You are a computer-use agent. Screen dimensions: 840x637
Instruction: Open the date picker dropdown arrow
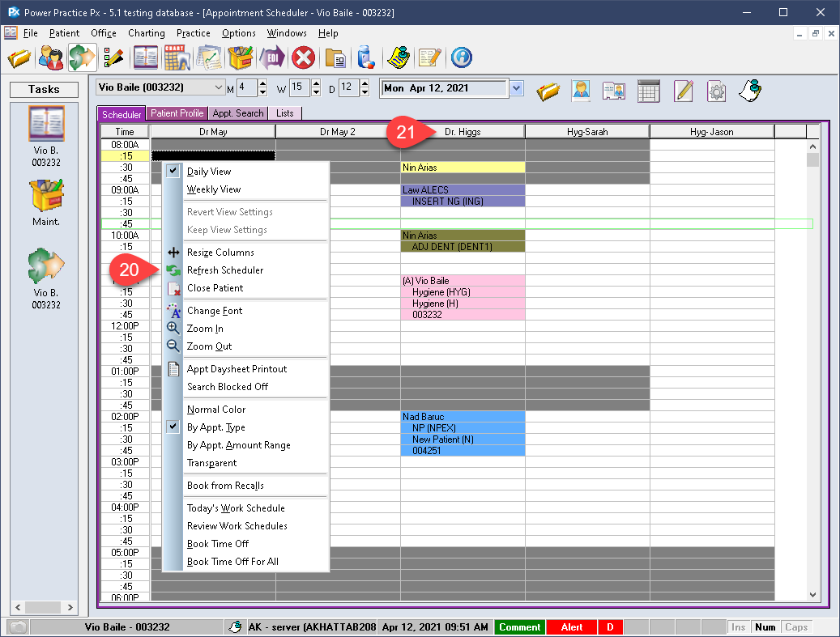(x=517, y=88)
